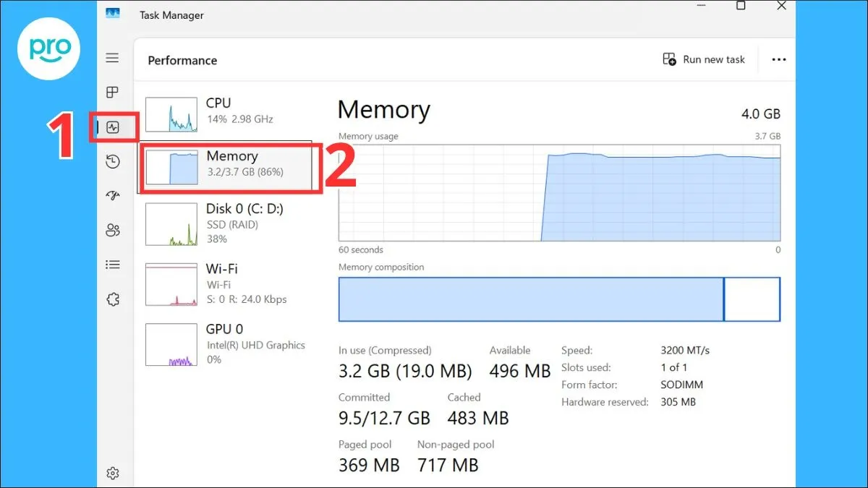Screen dimensions: 868x488
Task: Open the Users section icon
Action: 113,230
